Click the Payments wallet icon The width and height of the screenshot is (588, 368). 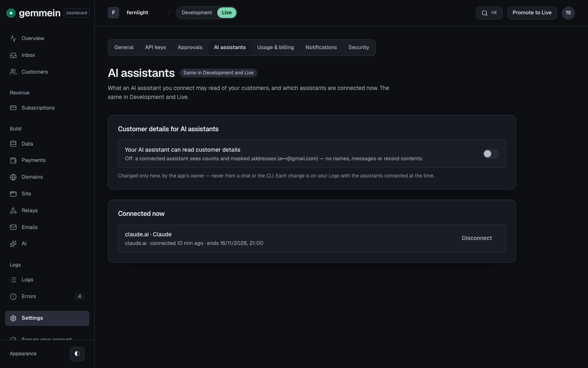pos(13,160)
